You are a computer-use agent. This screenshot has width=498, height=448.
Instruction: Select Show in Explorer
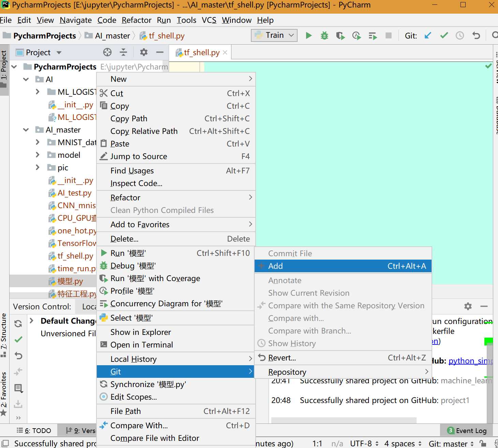click(x=176, y=332)
